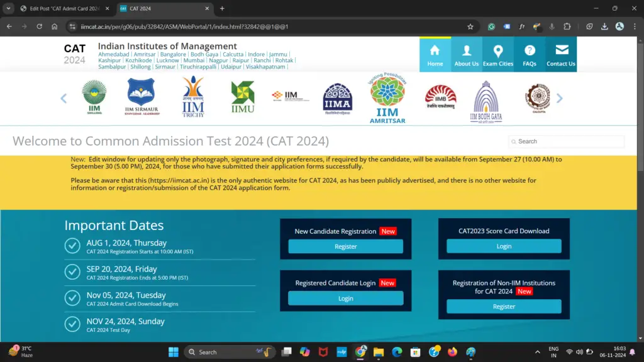Click the address bar URL
Viewport: 644px width, 362px height.
(184, 26)
